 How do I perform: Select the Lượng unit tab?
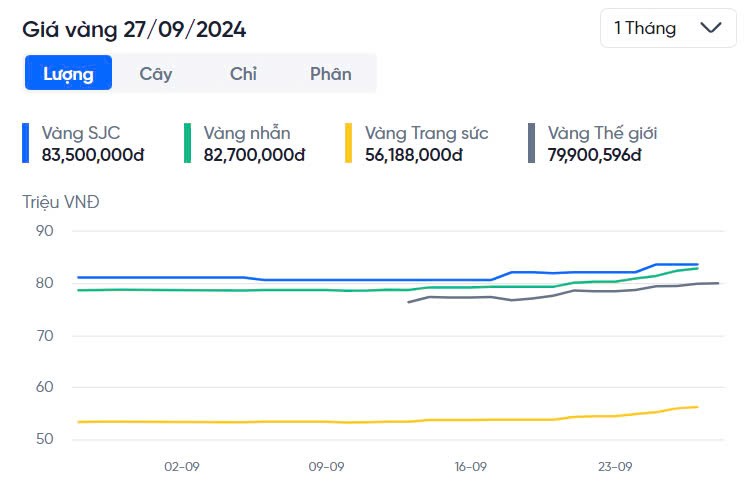pos(68,73)
